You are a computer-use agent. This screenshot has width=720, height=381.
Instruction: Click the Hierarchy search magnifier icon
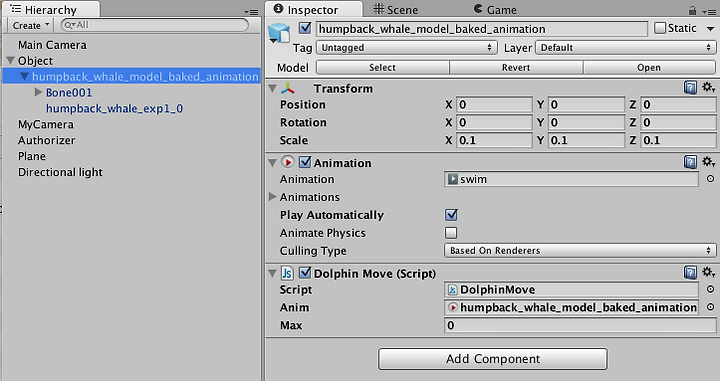70,25
